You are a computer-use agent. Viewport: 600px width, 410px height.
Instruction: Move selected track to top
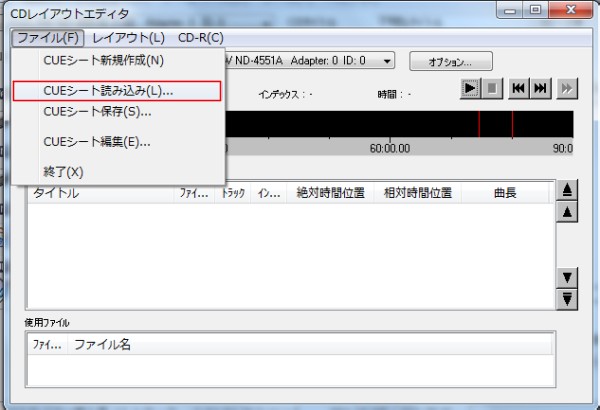tap(568, 190)
